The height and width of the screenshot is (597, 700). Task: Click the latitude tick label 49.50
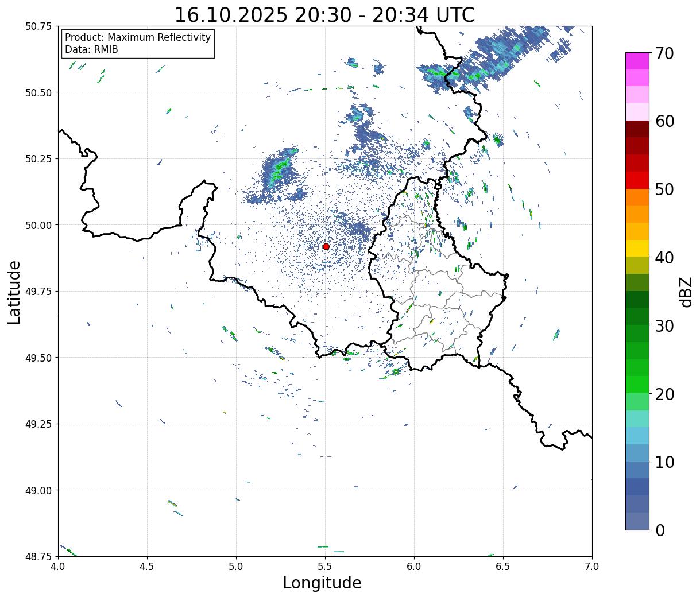pos(38,358)
